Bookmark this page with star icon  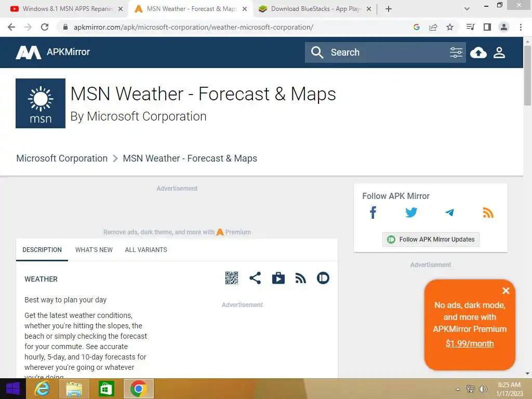click(450, 27)
